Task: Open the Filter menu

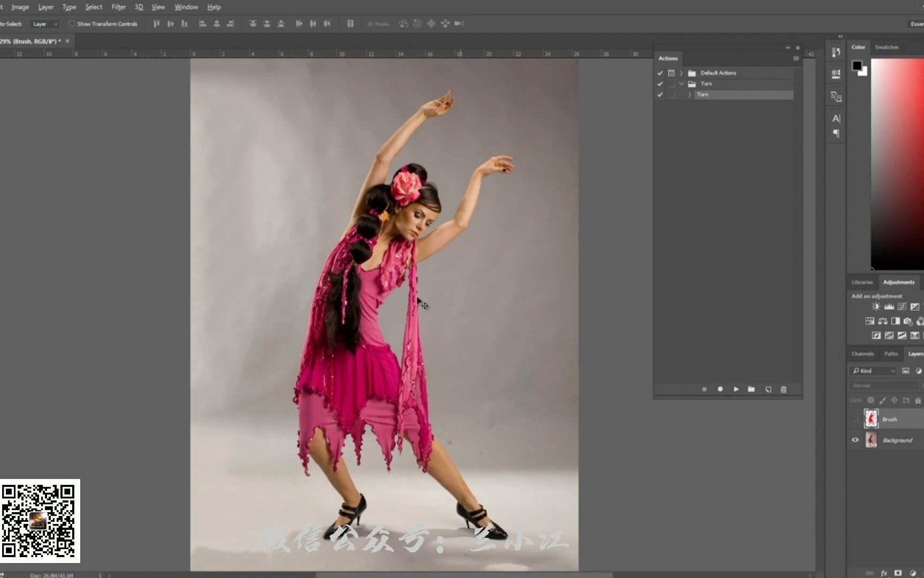Action: (x=118, y=7)
